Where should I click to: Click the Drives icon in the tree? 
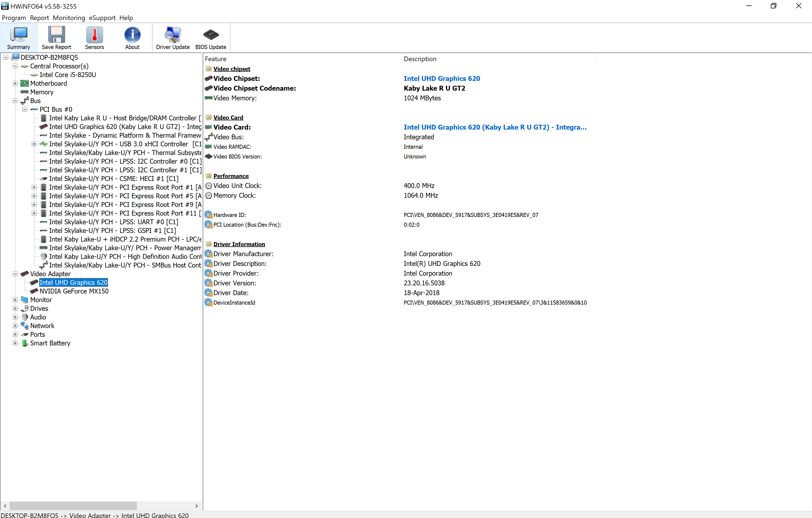coord(25,308)
